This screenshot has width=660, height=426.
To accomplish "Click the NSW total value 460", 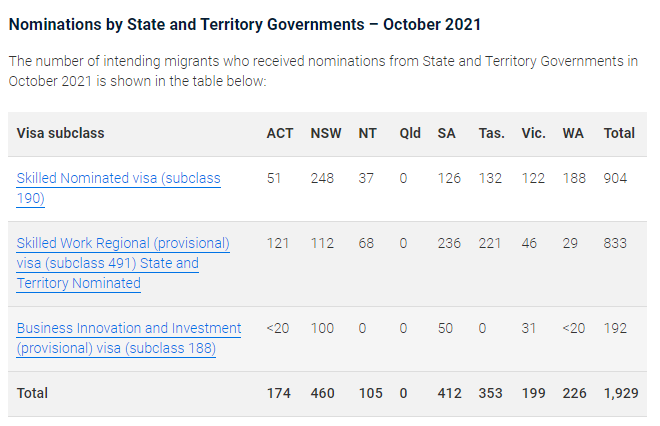I will click(x=323, y=393).
